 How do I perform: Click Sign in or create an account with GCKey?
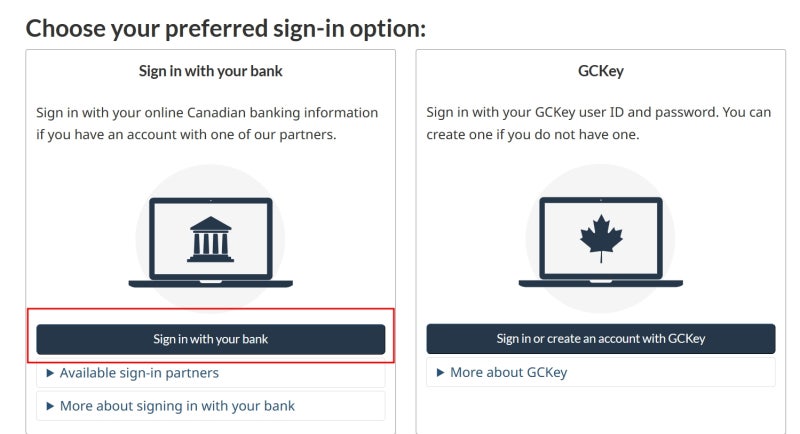click(x=601, y=339)
